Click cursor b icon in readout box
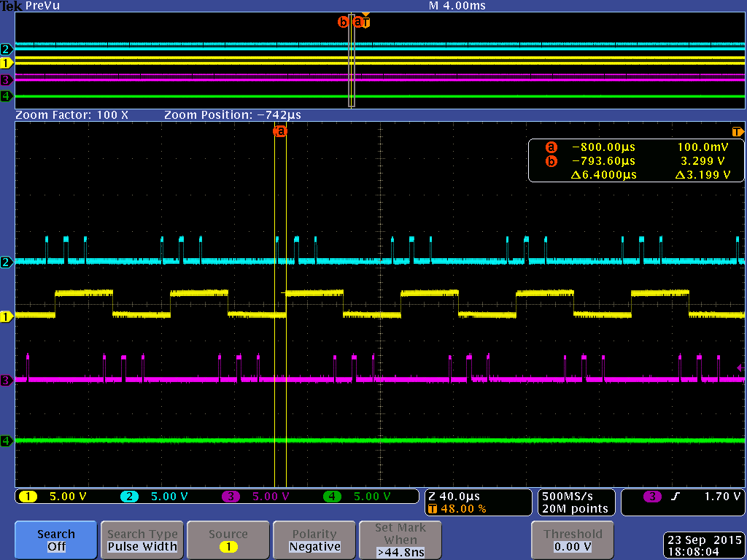 tap(551, 161)
